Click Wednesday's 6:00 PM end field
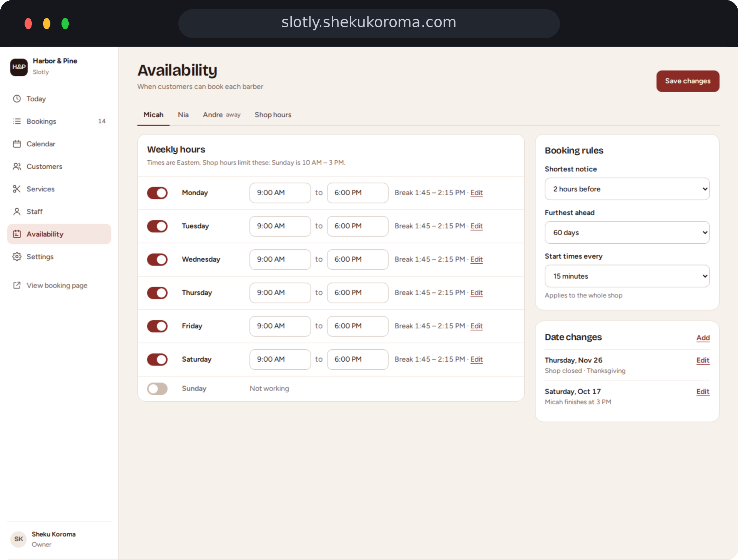 pos(357,259)
